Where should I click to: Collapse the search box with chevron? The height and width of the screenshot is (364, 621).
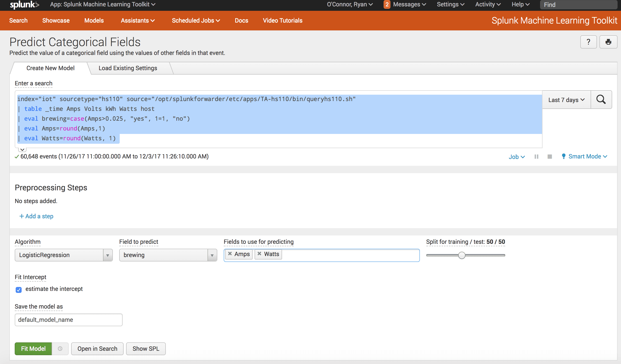tap(22, 150)
